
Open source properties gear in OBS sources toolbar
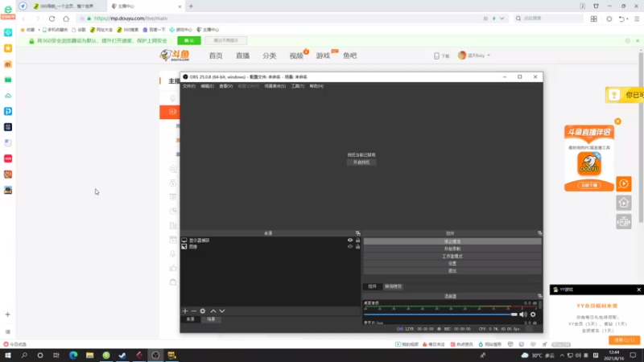[x=203, y=311]
